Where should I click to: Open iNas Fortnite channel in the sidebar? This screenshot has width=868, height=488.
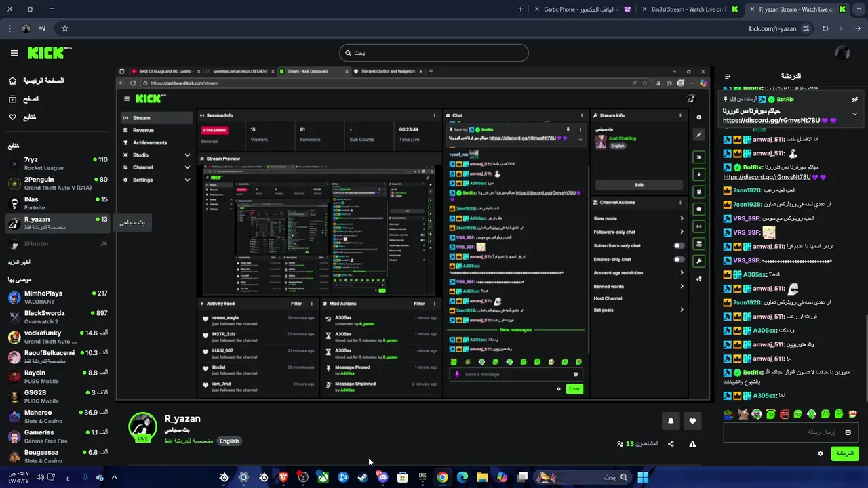tap(57, 203)
